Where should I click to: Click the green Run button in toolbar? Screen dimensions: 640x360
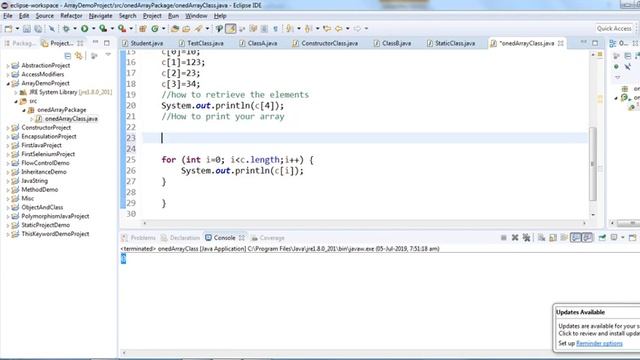pyautogui.click(x=84, y=29)
